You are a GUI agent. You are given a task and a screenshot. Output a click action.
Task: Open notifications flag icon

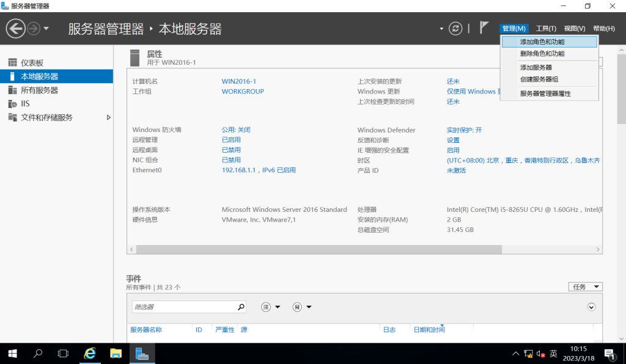point(484,27)
